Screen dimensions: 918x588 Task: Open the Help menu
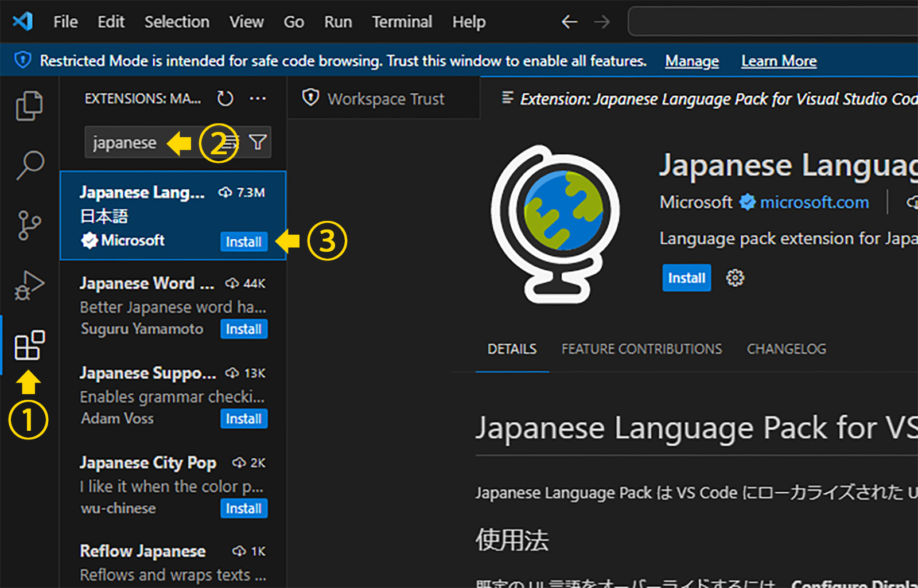tap(469, 22)
